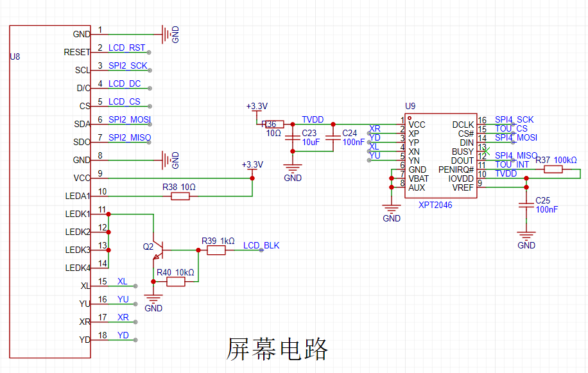This screenshot has height=373, width=588.
Task: Click the IOVDD pin name on U9
Action: (461, 178)
